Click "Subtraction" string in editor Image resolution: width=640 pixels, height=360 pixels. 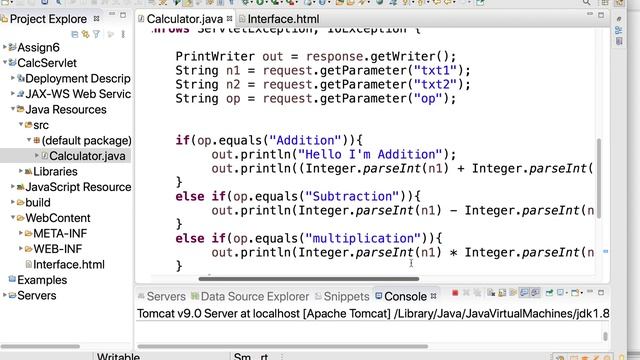(352, 196)
